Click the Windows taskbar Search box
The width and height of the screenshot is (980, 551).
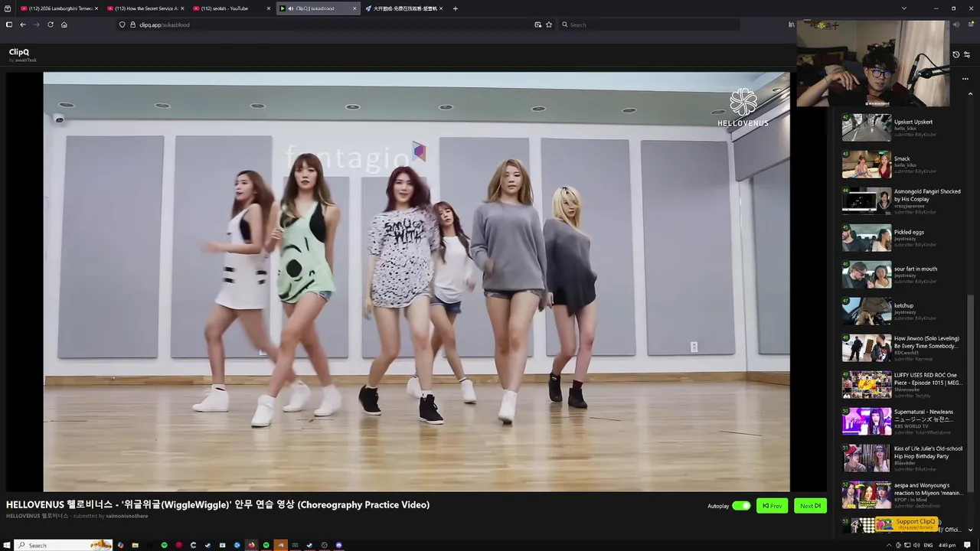[x=63, y=545]
